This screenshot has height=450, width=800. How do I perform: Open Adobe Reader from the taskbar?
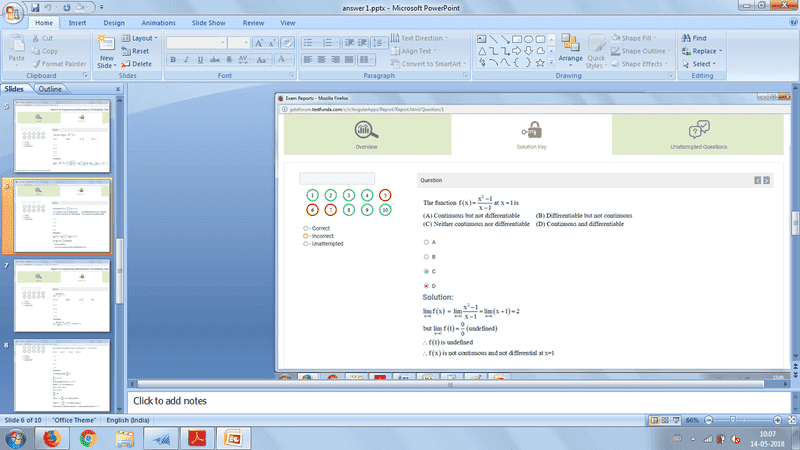pyautogui.click(x=198, y=437)
